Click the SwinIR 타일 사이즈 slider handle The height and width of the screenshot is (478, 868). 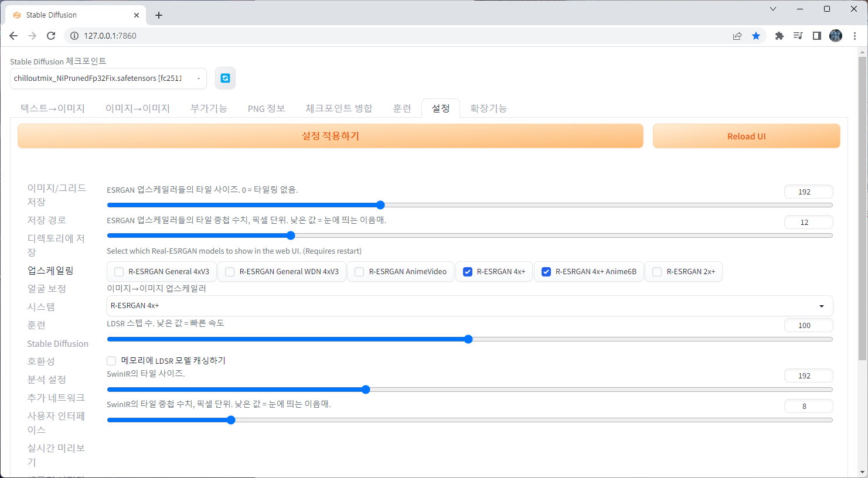coord(366,390)
